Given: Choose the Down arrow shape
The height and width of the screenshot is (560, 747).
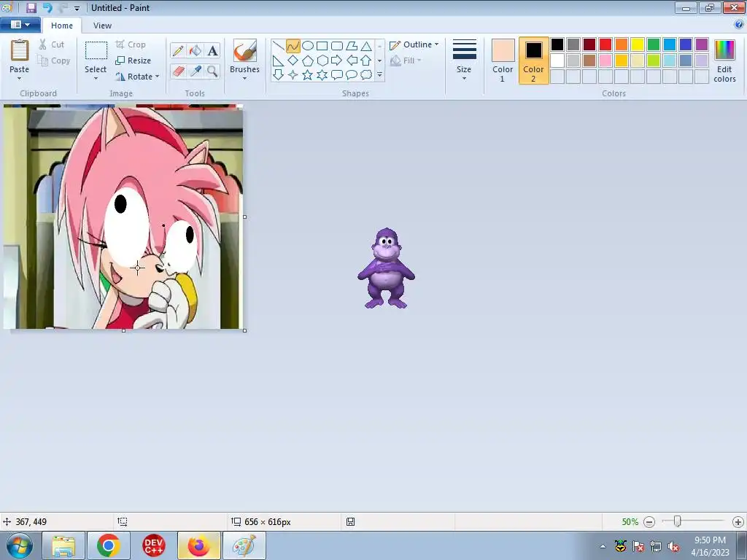Looking at the screenshot, I should click(x=278, y=75).
